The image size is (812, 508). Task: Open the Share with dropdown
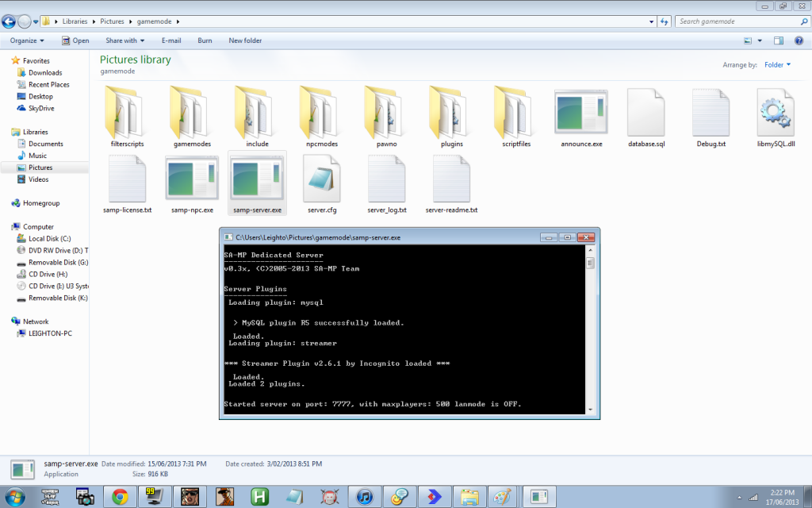124,40
